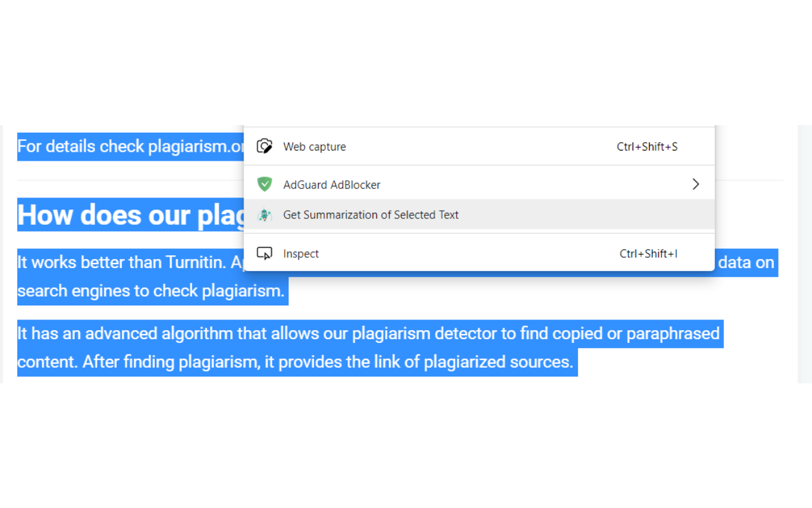Click the Ctrl+Shift+S shortcut label
This screenshot has height=508, width=812.
647,147
